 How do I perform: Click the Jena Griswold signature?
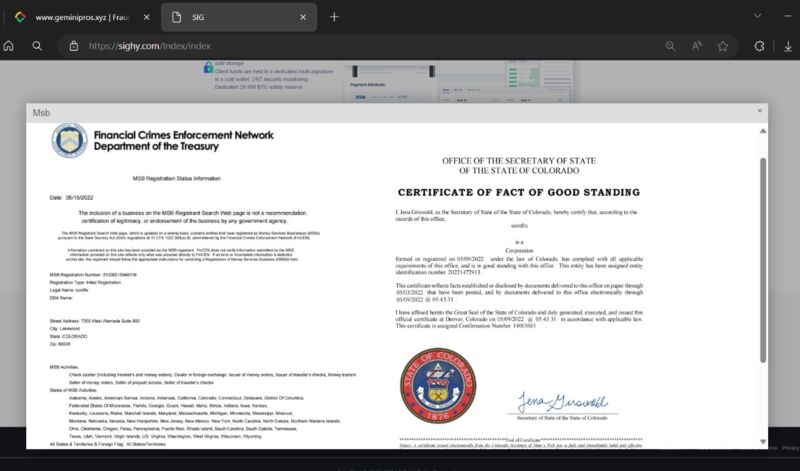click(562, 402)
